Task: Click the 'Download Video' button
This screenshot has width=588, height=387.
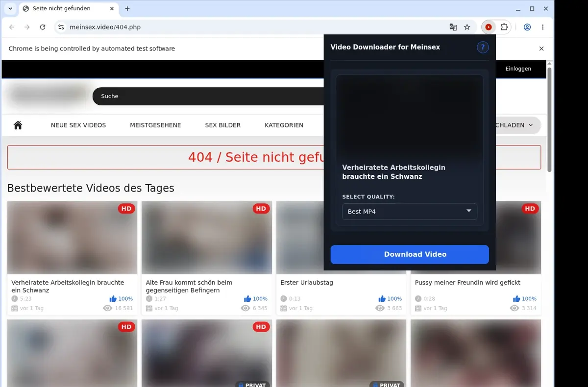Action: click(410, 254)
